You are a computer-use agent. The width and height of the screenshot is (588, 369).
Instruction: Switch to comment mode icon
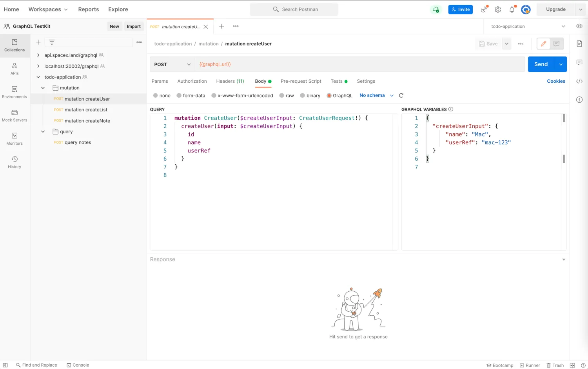click(557, 44)
